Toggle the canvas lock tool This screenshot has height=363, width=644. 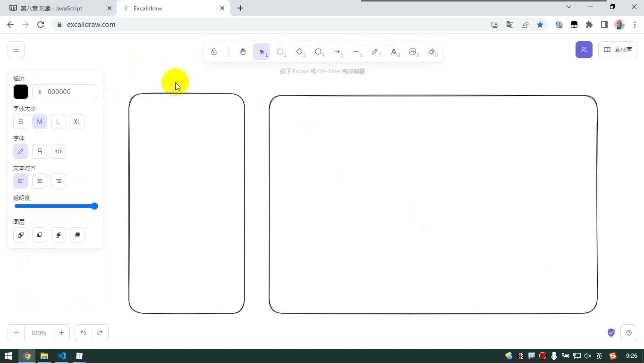[214, 52]
